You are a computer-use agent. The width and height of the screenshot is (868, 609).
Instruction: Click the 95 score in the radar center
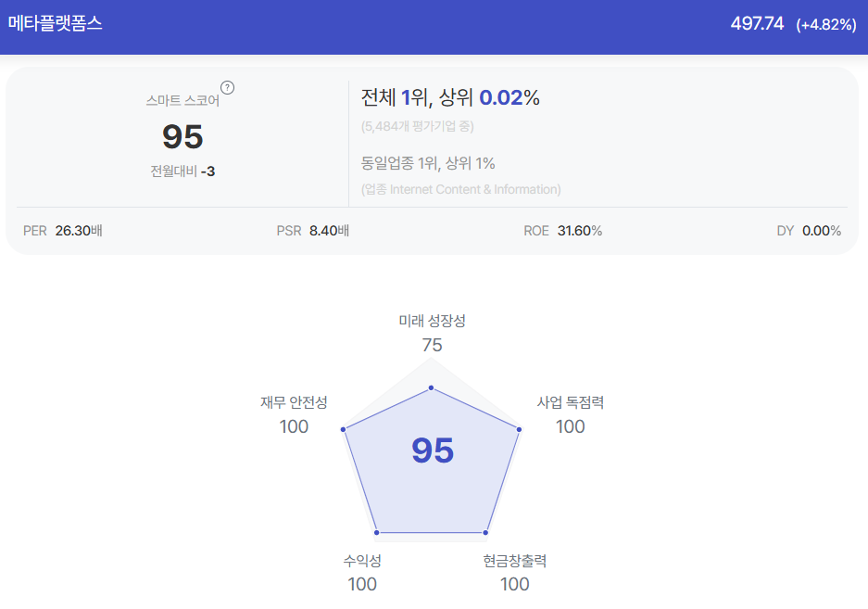[433, 450]
